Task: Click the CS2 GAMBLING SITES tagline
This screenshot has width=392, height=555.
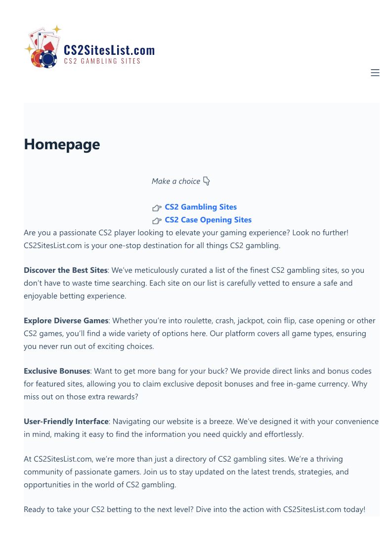Action: click(x=102, y=61)
